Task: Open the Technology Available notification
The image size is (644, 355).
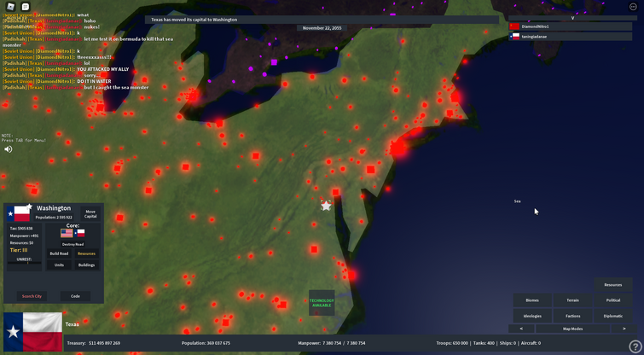Action: click(322, 303)
